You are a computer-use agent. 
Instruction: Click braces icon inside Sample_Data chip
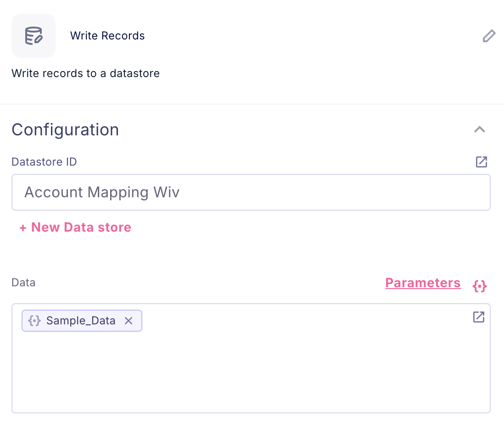pyautogui.click(x=35, y=321)
